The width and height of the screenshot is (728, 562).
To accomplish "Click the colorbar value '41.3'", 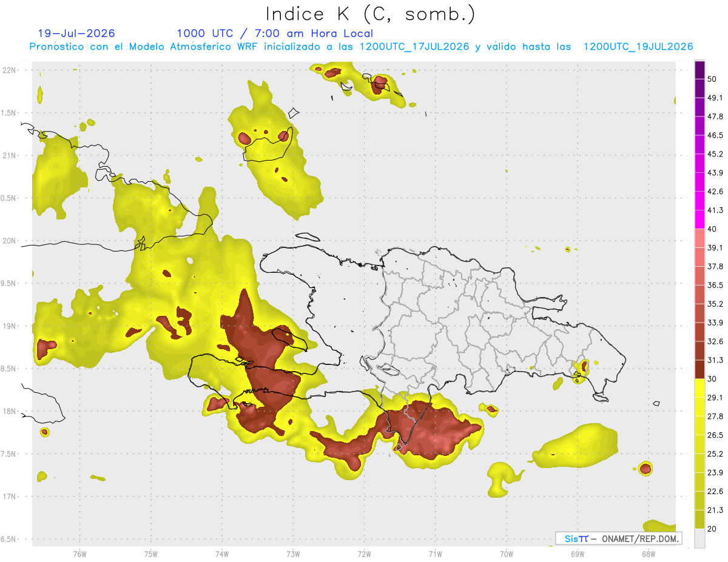I will 715,210.
